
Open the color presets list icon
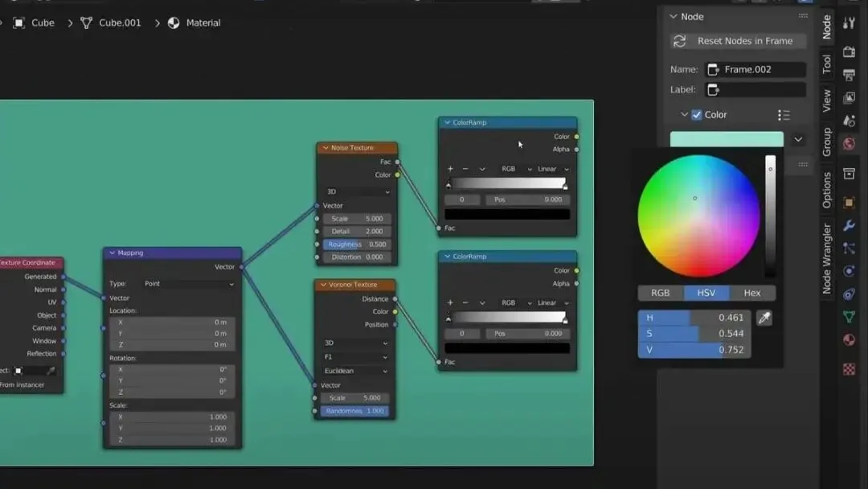(x=784, y=115)
